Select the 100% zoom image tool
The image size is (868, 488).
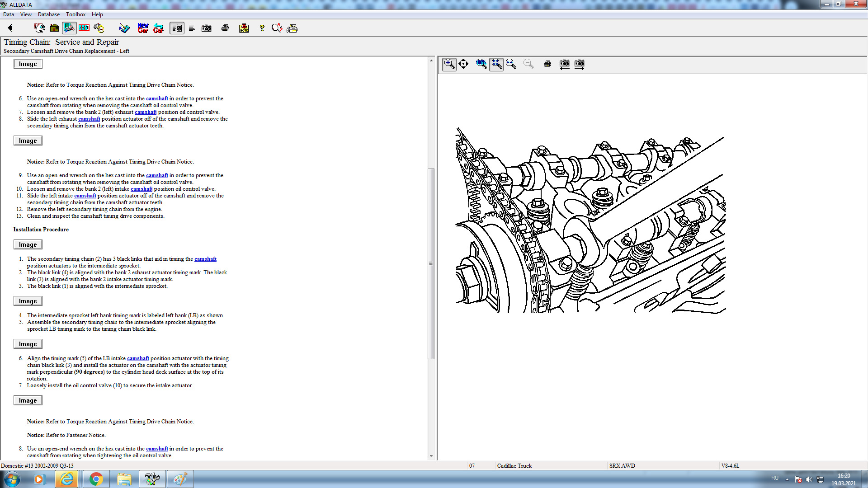pyautogui.click(x=481, y=64)
